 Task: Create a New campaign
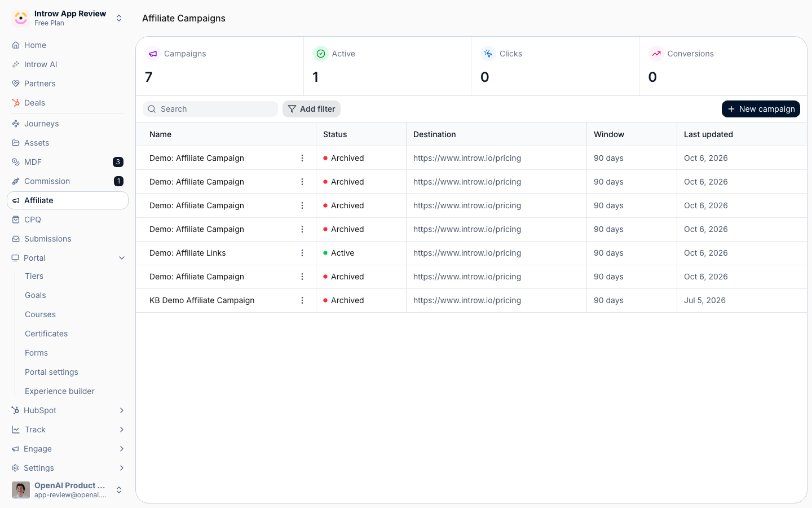pyautogui.click(x=761, y=109)
